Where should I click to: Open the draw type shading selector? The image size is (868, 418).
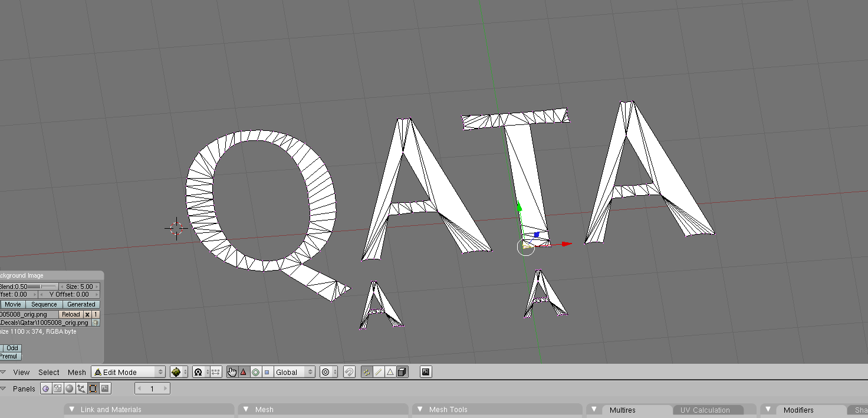179,372
